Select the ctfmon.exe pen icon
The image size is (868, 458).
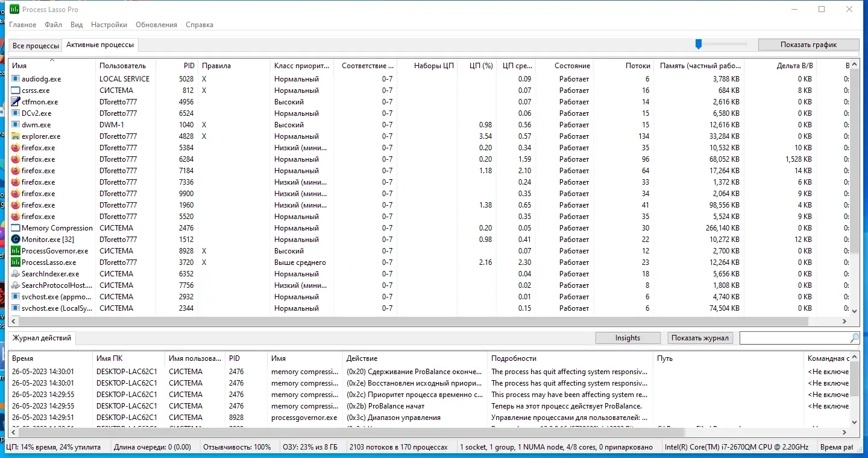[x=16, y=102]
